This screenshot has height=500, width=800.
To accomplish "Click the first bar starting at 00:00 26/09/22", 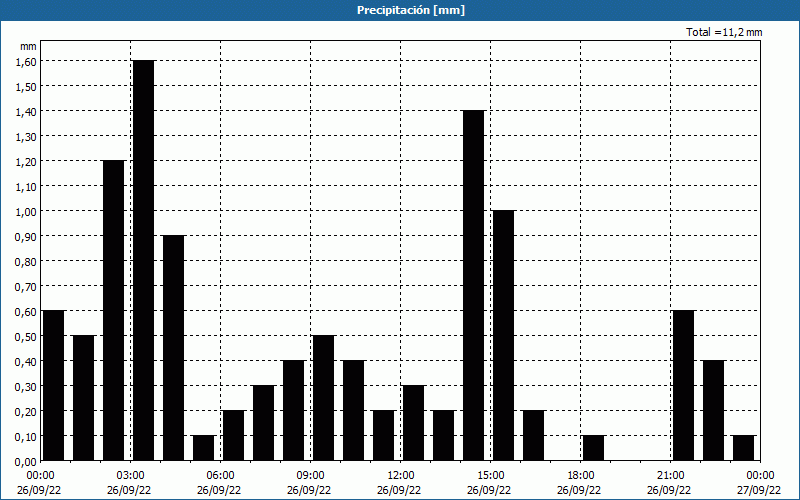I will point(53,385).
